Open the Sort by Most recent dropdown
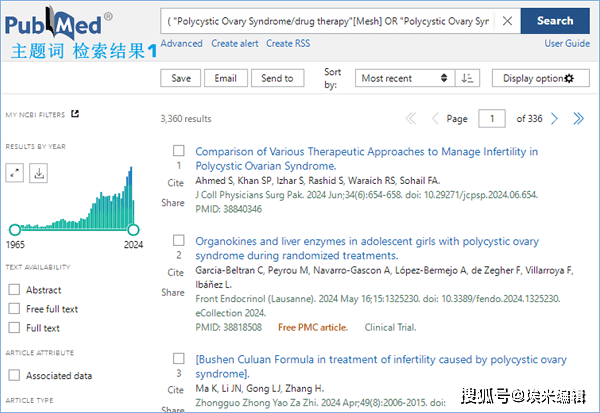The width and height of the screenshot is (600, 413). tap(405, 78)
